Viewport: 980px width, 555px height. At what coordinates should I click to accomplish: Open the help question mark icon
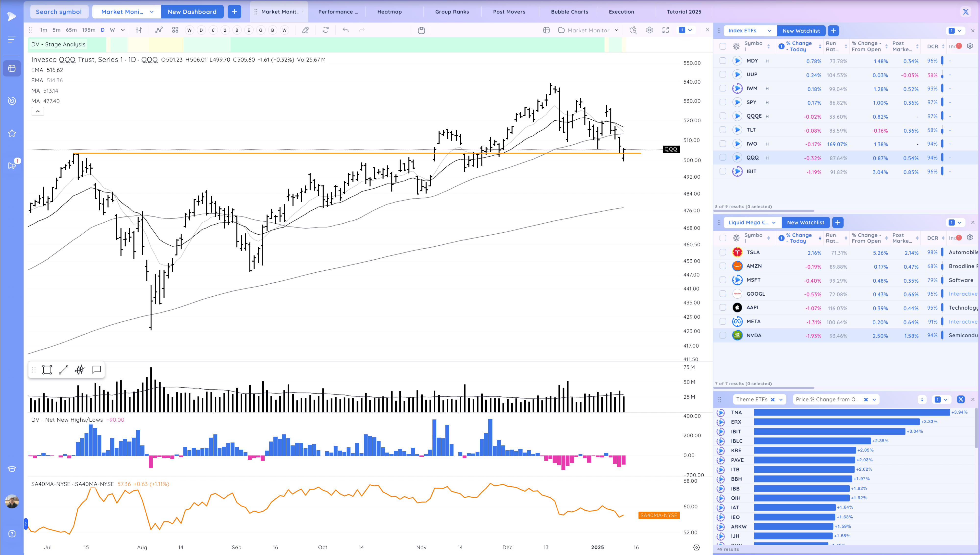click(12, 534)
